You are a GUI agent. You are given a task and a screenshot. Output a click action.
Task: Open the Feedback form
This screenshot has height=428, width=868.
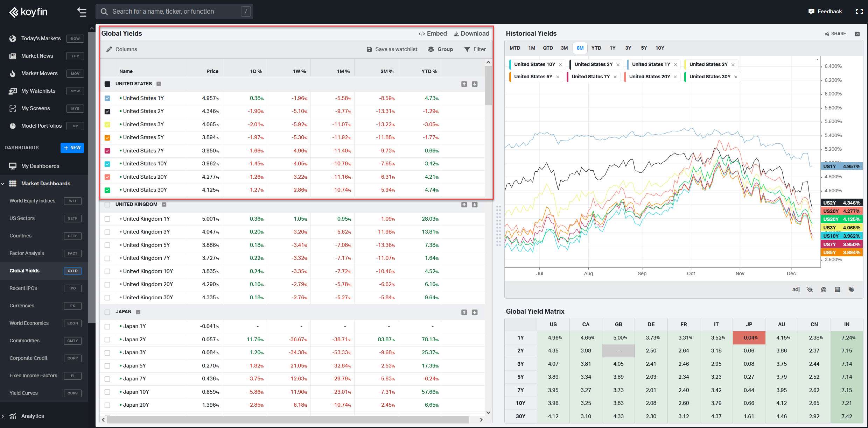(825, 12)
